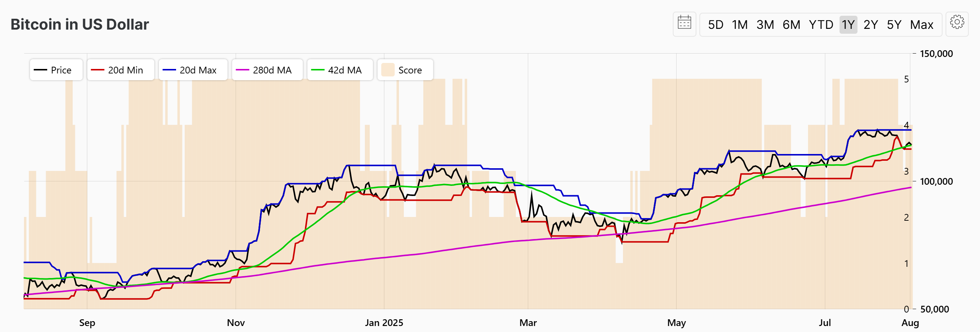Click the score axis label 5
Viewport: 980px width, 332px height.
pyautogui.click(x=906, y=79)
